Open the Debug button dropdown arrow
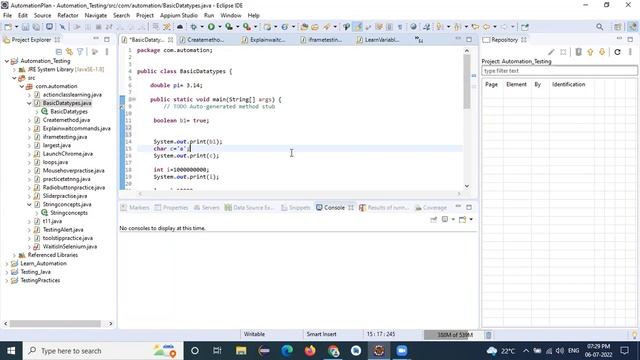This screenshot has width=640, height=360. [x=202, y=27]
